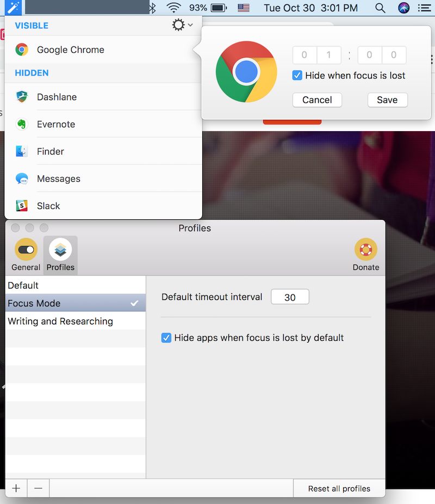Screen dimensions: 435x504
Task: Toggle Hide when focus is lost checkbox
Action: [297, 76]
